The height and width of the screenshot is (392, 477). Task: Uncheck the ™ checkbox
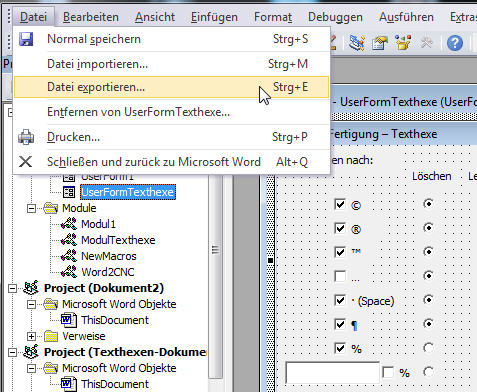click(340, 252)
